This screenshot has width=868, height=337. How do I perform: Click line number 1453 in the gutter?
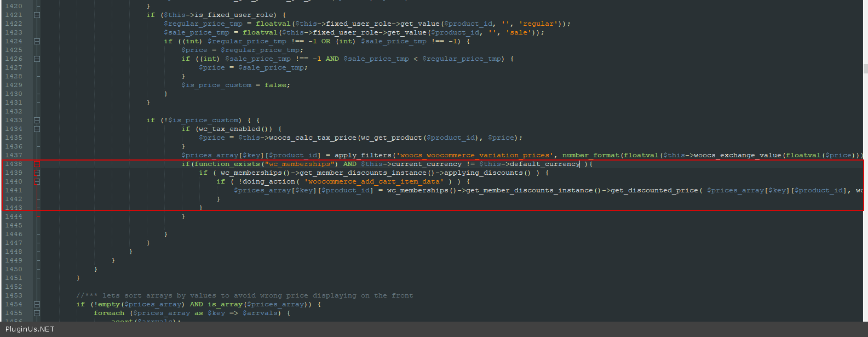click(x=14, y=295)
